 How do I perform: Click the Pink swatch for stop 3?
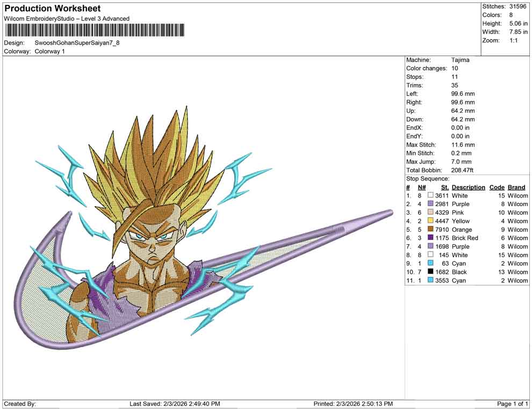(429, 213)
